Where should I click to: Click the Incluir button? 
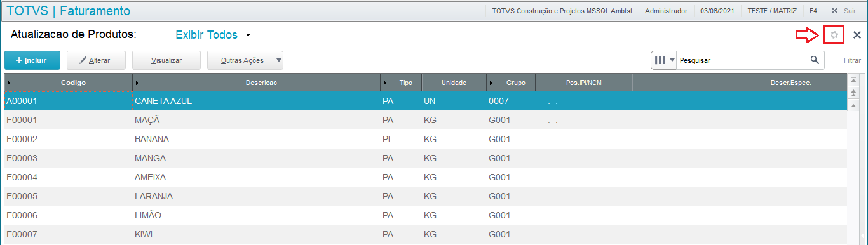pos(32,60)
